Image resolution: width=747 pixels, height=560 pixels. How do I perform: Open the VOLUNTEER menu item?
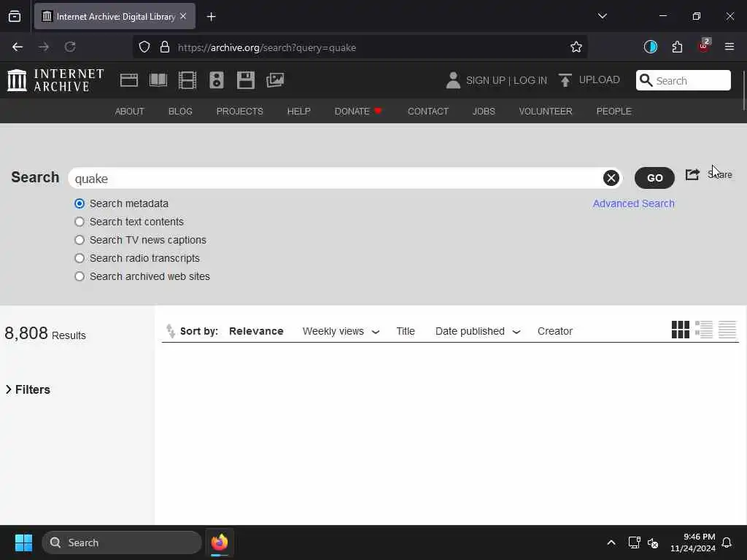click(x=546, y=111)
